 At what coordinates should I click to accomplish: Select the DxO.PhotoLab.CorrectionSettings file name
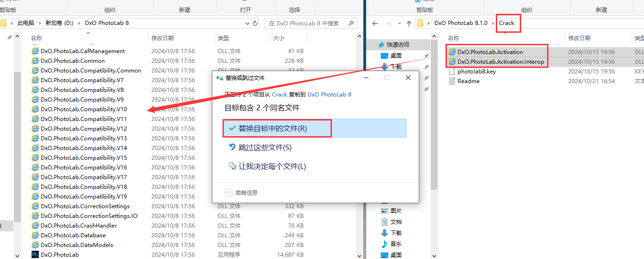tap(85, 206)
